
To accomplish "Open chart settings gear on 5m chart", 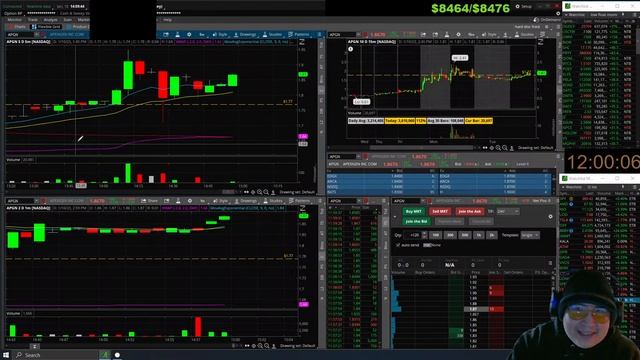I will pos(189,35).
